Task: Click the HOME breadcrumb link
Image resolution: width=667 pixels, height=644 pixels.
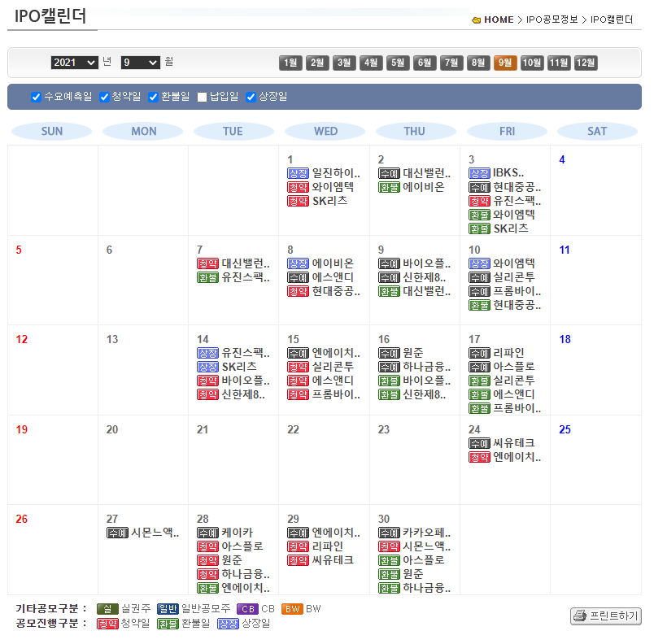Action: [x=499, y=20]
